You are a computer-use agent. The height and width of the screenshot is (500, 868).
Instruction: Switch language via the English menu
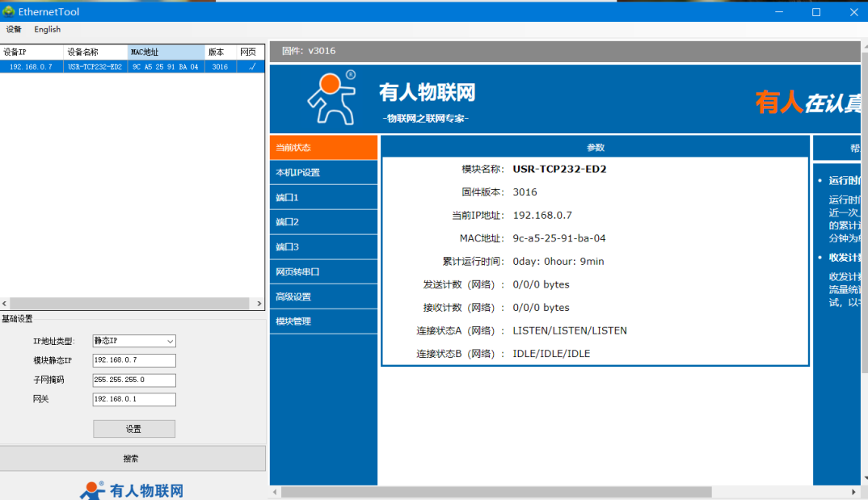(47, 29)
